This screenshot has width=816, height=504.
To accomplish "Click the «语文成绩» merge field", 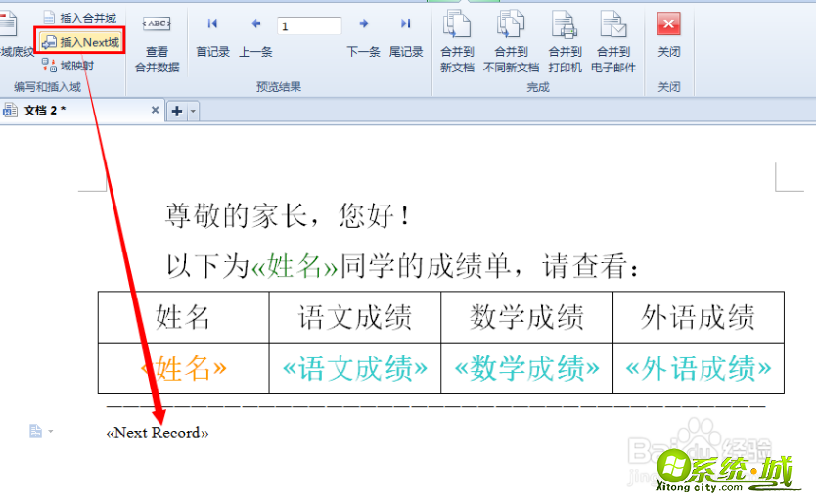I will click(355, 369).
